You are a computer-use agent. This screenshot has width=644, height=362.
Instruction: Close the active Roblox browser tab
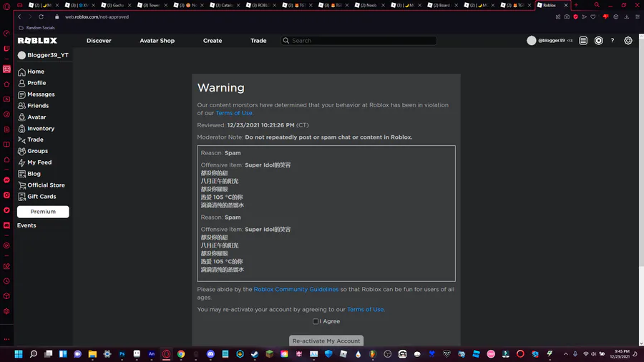566,5
